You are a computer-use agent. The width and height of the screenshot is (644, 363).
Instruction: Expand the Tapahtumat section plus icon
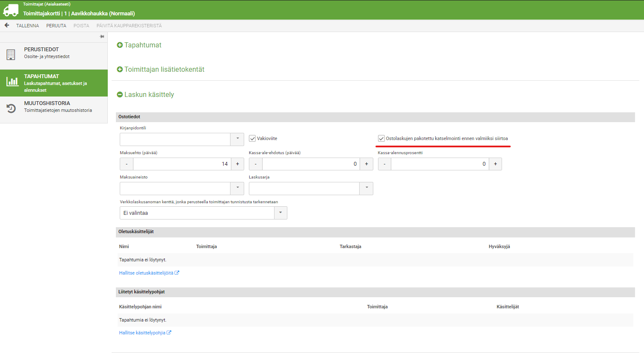coord(120,45)
